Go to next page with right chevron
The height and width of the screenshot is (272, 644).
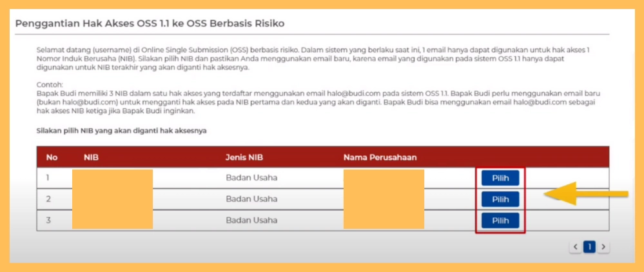coord(603,247)
